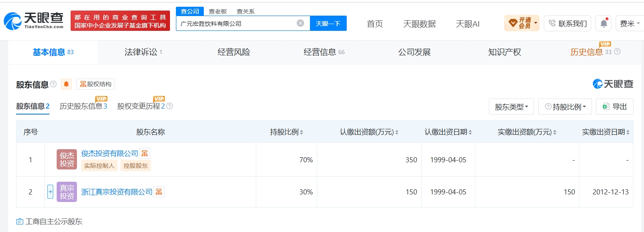Click the 30% shareholding cell
Image resolution: width=644 pixels, height=232 pixels.
(x=286, y=192)
